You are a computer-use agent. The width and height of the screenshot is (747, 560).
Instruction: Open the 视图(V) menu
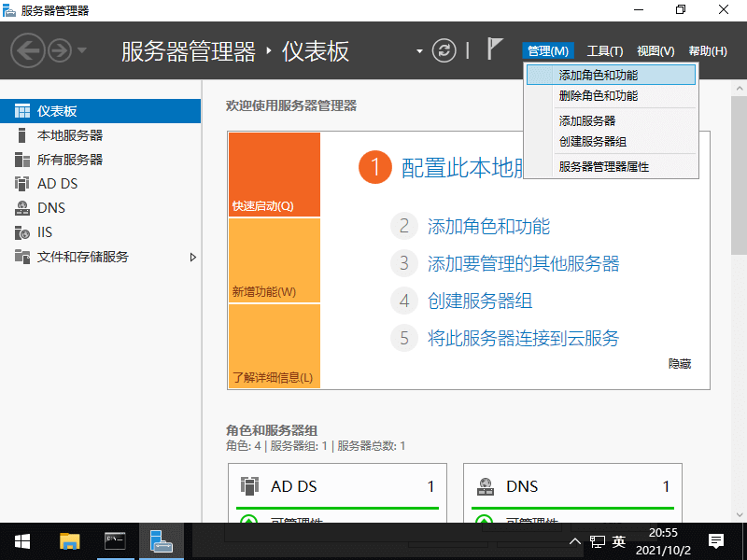[x=655, y=50]
